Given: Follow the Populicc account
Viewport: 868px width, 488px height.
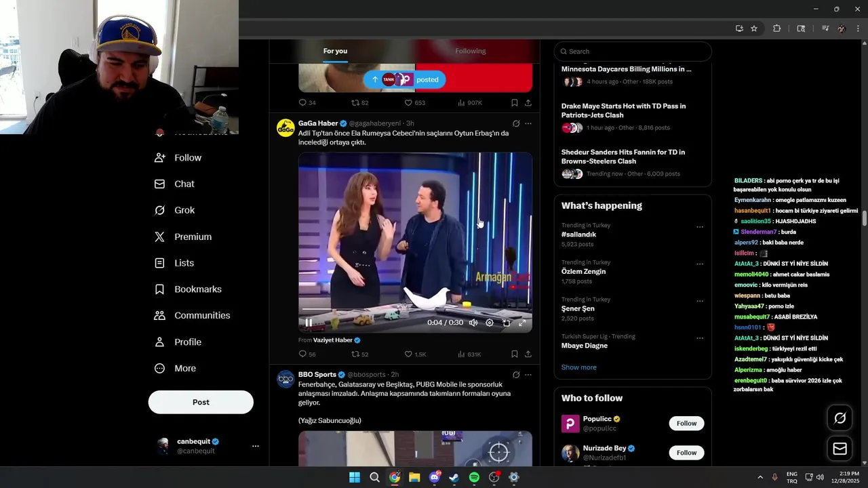Looking at the screenshot, I should pyautogui.click(x=686, y=424).
